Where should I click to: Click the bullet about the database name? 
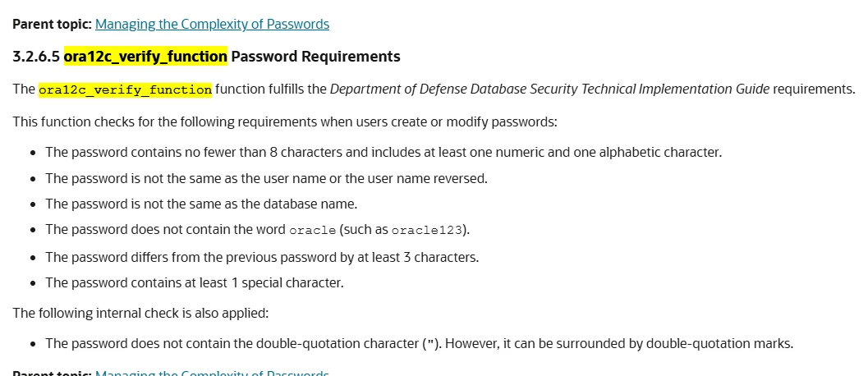tap(201, 204)
